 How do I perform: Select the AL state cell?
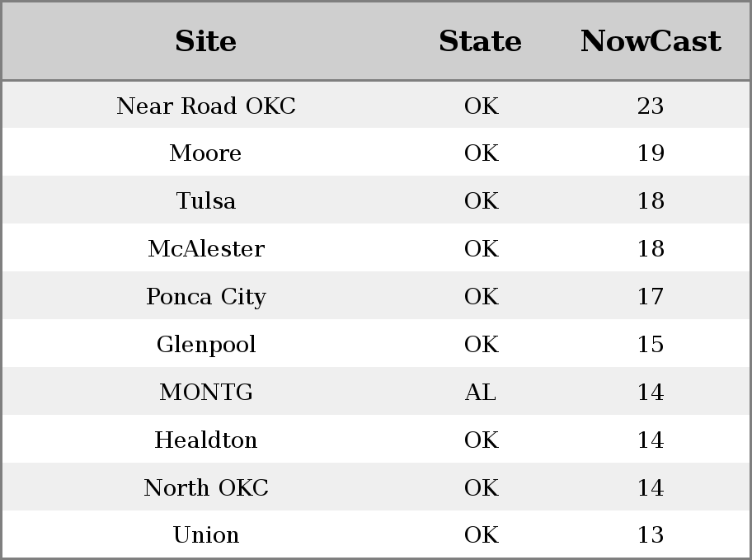(480, 392)
